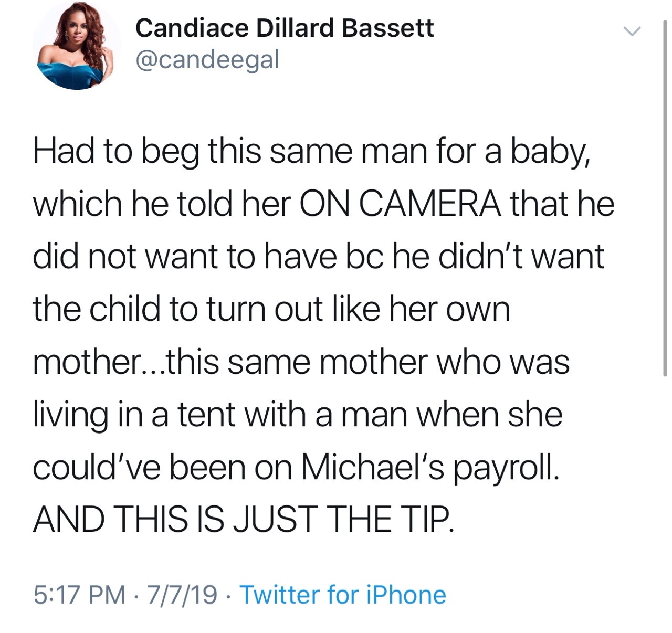Tap the profile avatar photo
The image size is (672, 633).
(77, 46)
